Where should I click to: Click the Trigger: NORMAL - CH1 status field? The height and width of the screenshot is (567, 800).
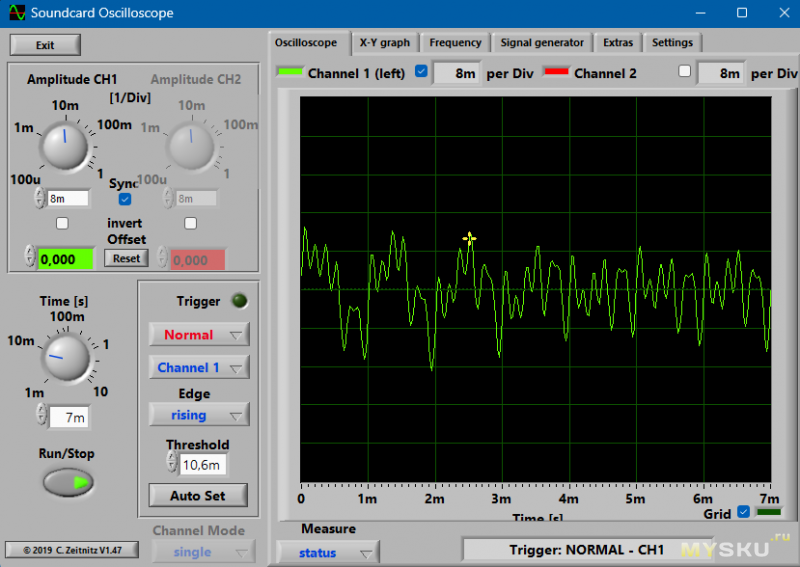587,550
